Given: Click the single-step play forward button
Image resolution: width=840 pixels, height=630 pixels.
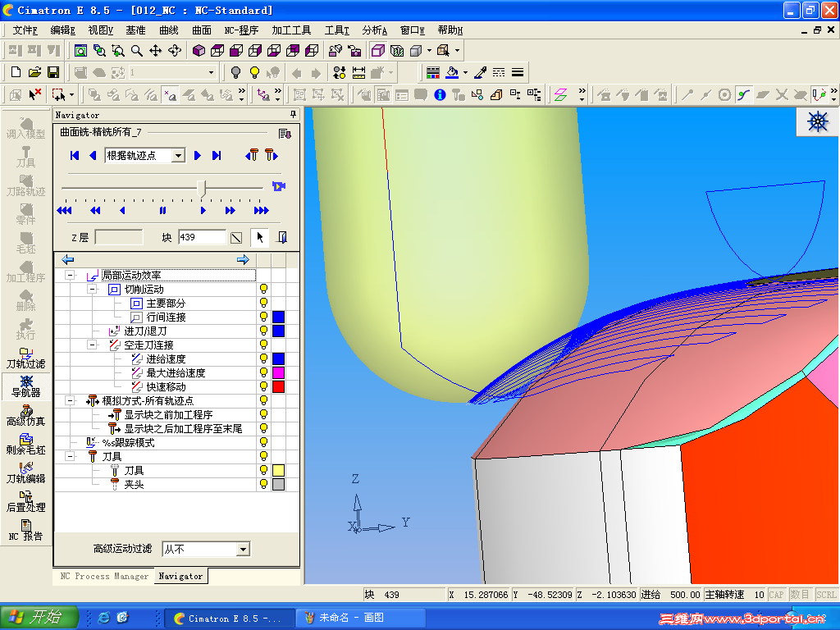Looking at the screenshot, I should click(x=203, y=211).
